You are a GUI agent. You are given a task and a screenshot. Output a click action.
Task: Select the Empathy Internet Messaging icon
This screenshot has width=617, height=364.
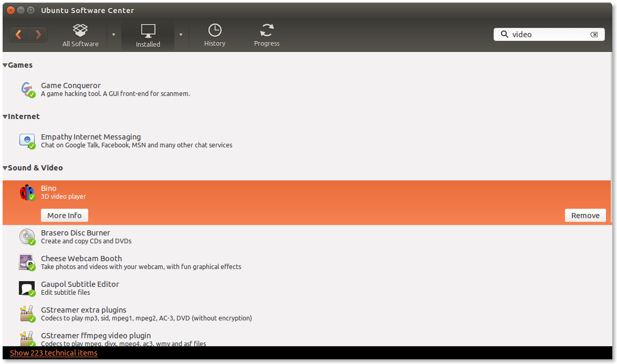point(27,141)
